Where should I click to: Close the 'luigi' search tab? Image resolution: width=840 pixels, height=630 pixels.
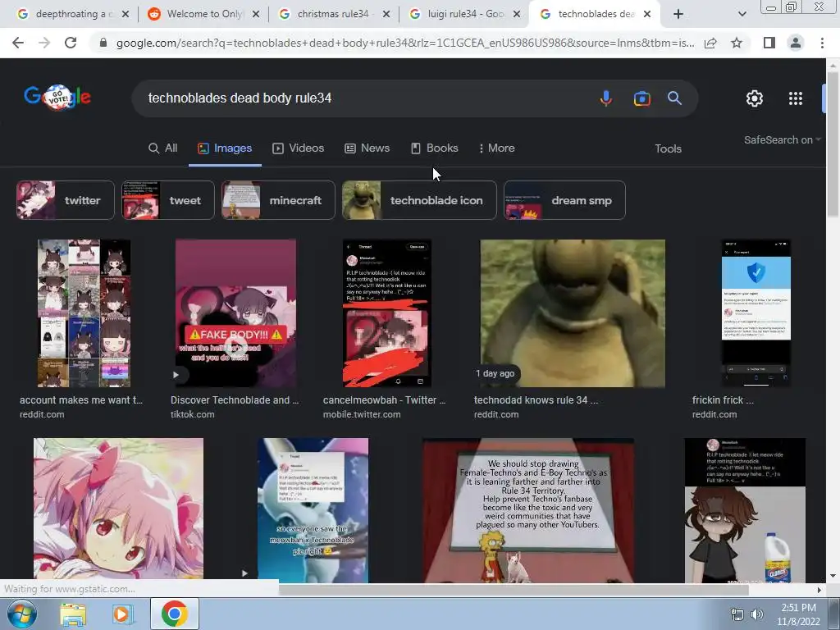point(517,15)
